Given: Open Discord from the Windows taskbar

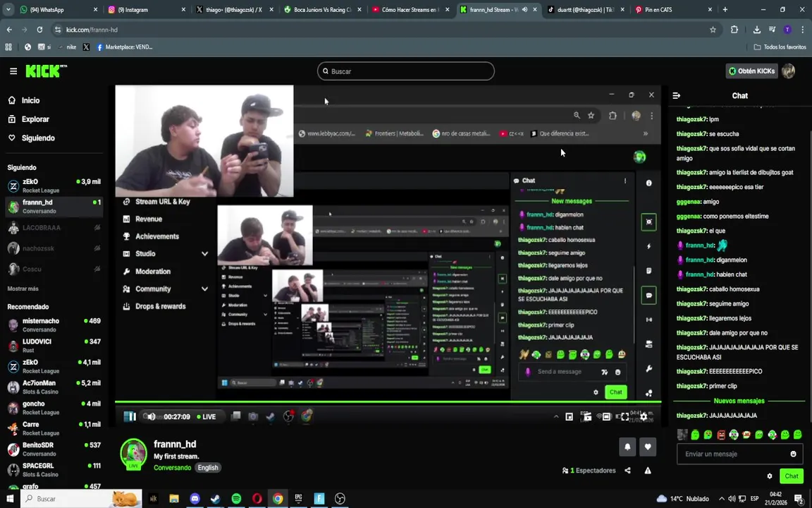Looking at the screenshot, I should (x=195, y=498).
